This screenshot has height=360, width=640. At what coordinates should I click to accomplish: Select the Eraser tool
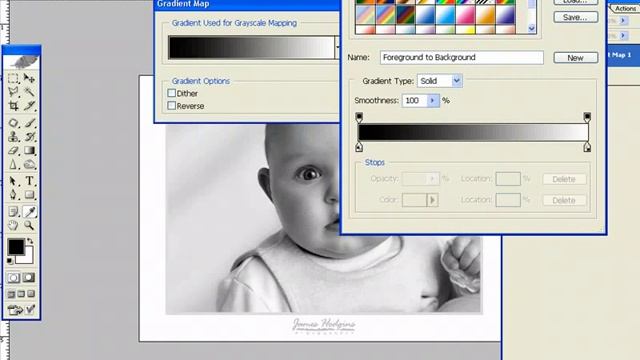[13, 151]
